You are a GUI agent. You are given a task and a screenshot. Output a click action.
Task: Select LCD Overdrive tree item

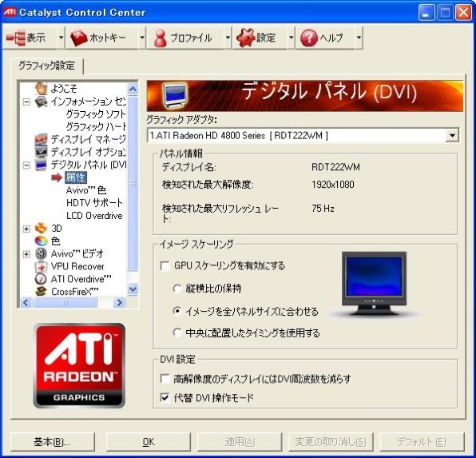pos(94,216)
